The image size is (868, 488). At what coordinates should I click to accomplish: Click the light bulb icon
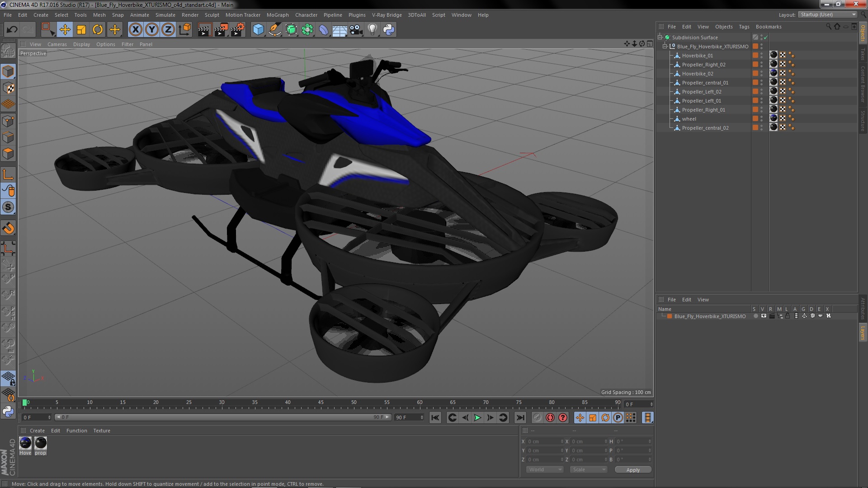pos(373,30)
